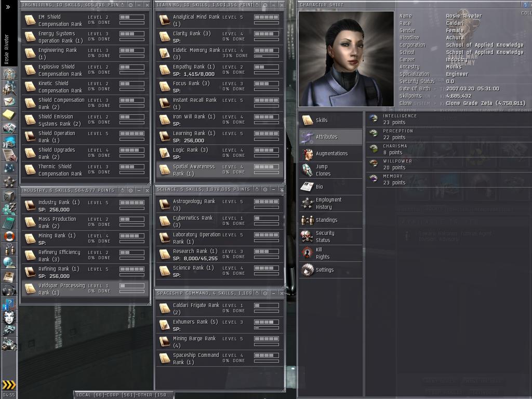Click the face mask sidebar icon
This screenshot has width=532, height=399.
click(x=9, y=317)
